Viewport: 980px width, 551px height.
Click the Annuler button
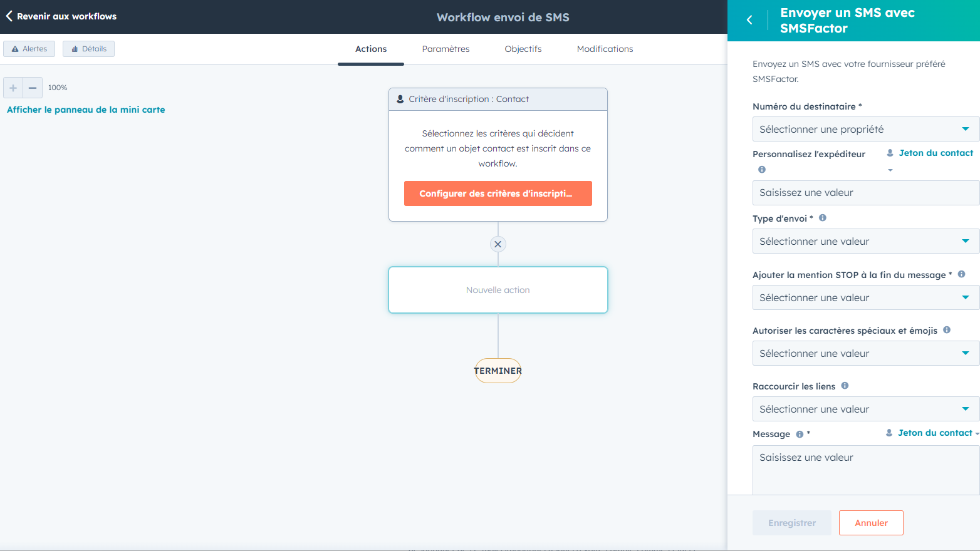point(871,523)
